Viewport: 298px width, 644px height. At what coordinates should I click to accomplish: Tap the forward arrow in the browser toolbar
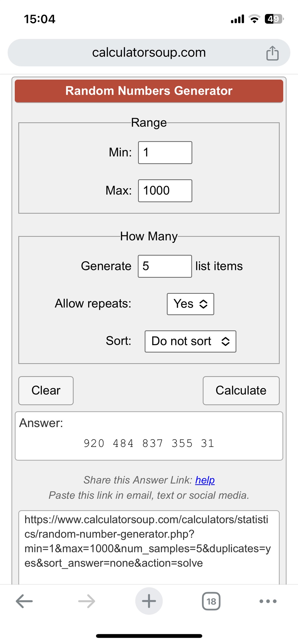(87, 601)
